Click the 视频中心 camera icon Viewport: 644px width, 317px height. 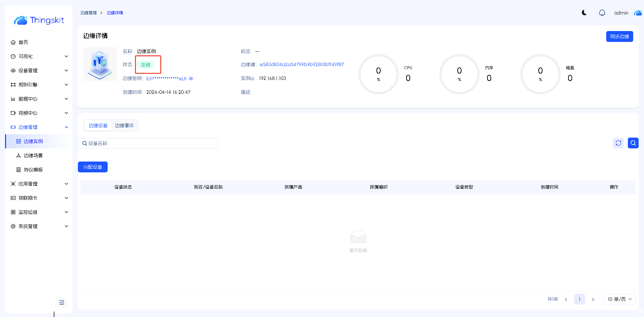pyautogui.click(x=13, y=113)
